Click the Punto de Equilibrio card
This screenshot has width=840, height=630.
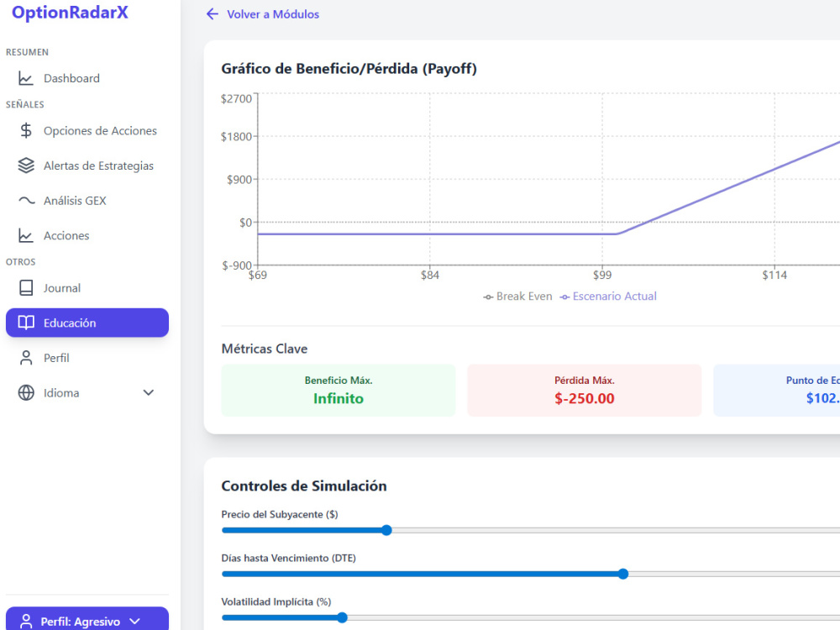click(x=777, y=391)
